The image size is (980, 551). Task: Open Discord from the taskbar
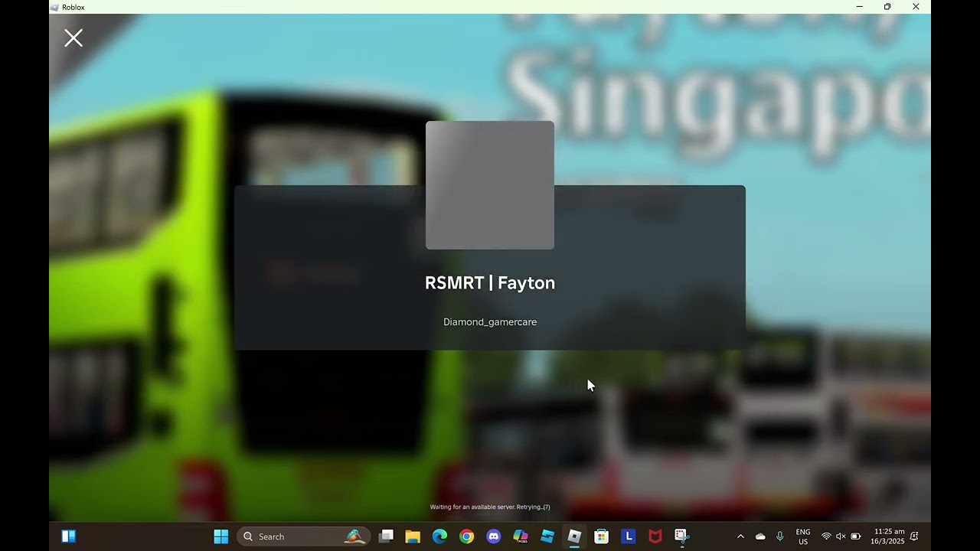click(494, 536)
